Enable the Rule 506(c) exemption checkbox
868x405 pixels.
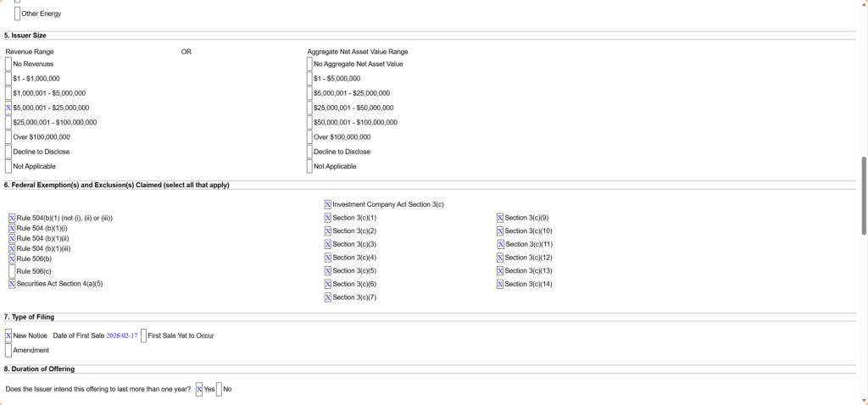click(12, 271)
